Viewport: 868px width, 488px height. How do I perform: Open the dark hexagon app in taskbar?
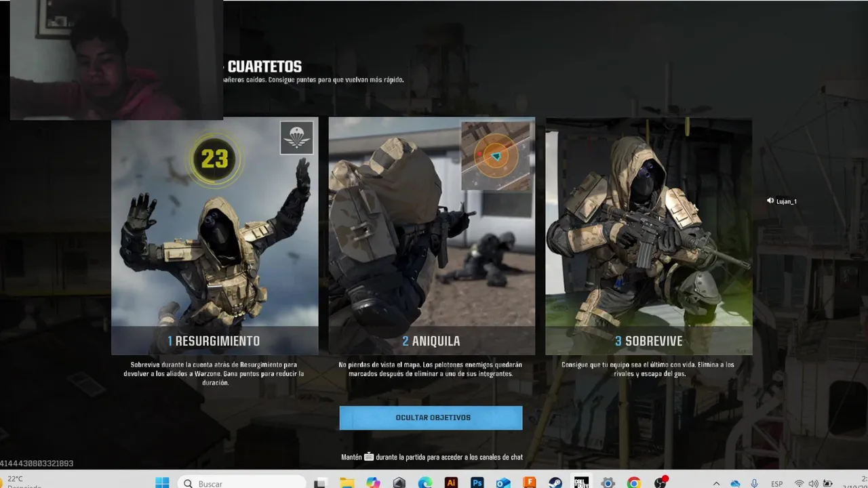[399, 483]
